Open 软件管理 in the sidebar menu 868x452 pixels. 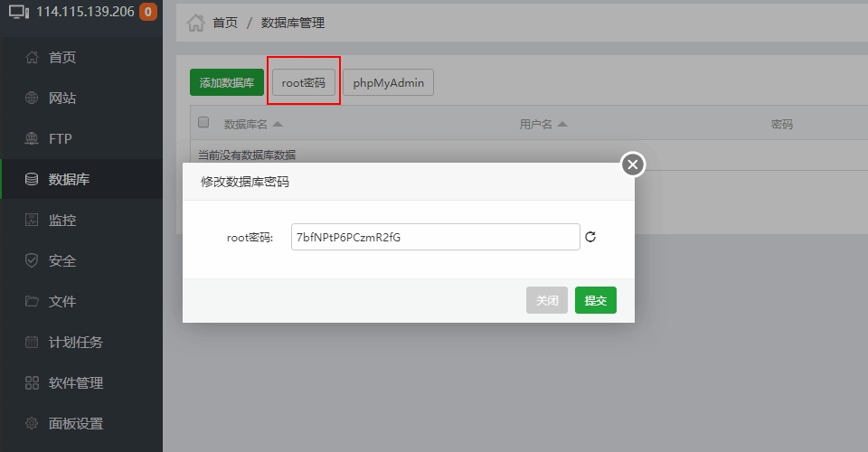point(81,383)
